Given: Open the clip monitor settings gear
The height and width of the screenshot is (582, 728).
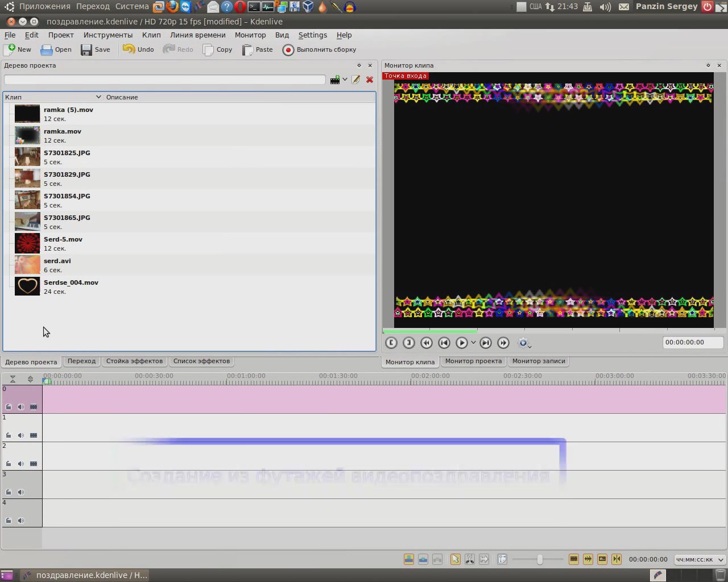Looking at the screenshot, I should click(x=524, y=343).
